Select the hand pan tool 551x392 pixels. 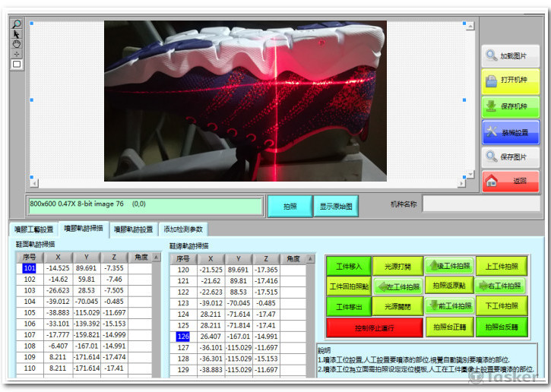tap(17, 43)
